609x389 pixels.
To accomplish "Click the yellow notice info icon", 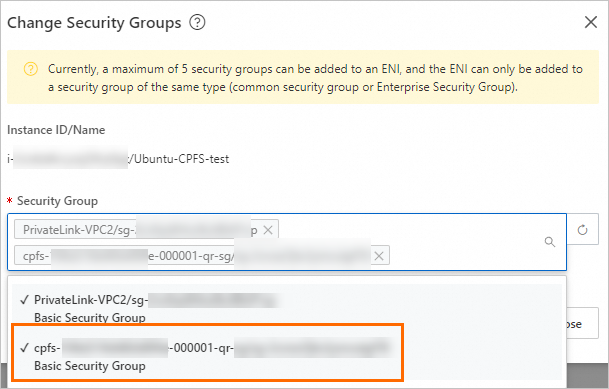I will click(31, 69).
